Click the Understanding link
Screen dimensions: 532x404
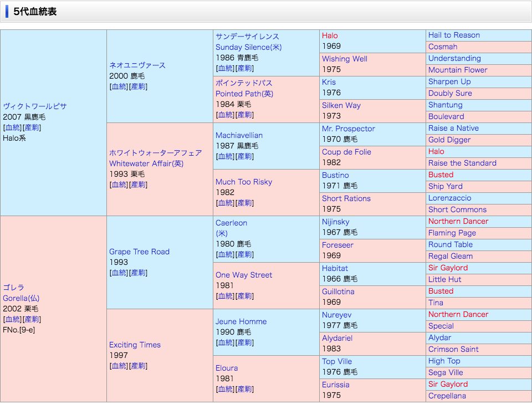pyautogui.click(x=454, y=58)
